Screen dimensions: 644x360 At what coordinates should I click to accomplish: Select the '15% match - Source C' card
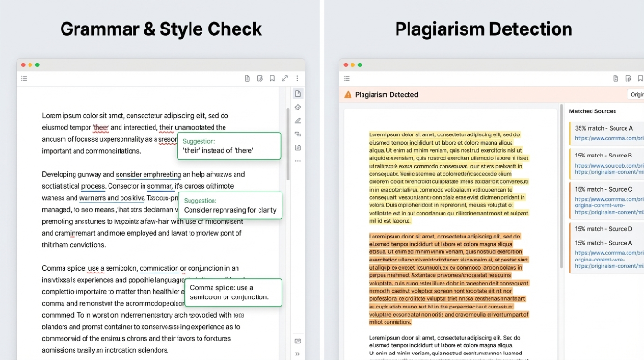606,201
